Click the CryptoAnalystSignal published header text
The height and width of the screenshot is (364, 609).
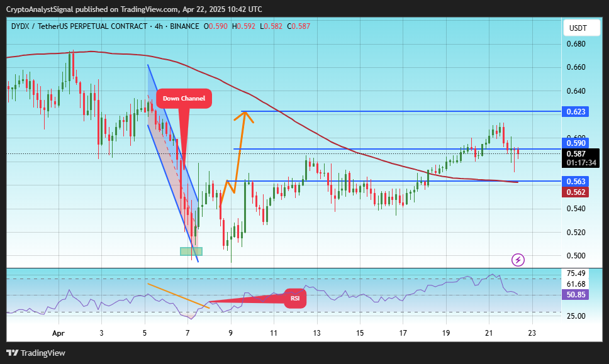[x=134, y=9]
